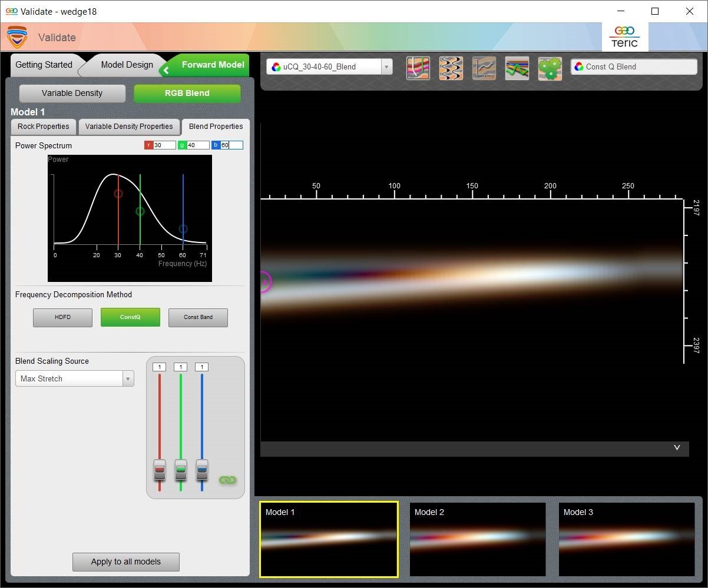The width and height of the screenshot is (708, 588).
Task: Toggle the green chain link for sliders
Action: 227,480
